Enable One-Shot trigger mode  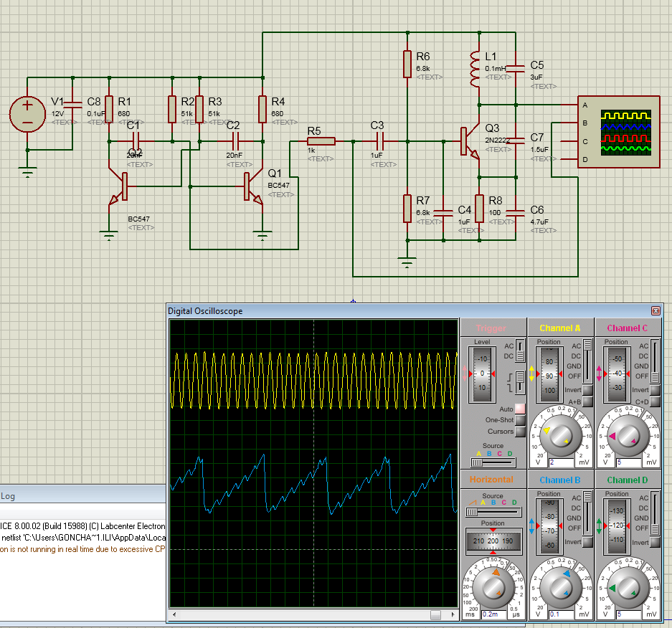(x=520, y=420)
